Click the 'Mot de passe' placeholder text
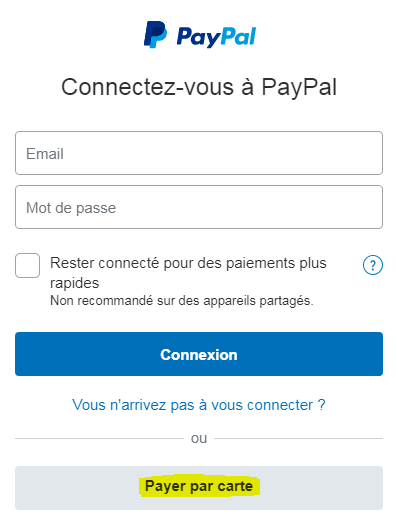Image resolution: width=398 pixels, height=527 pixels. [x=71, y=208]
